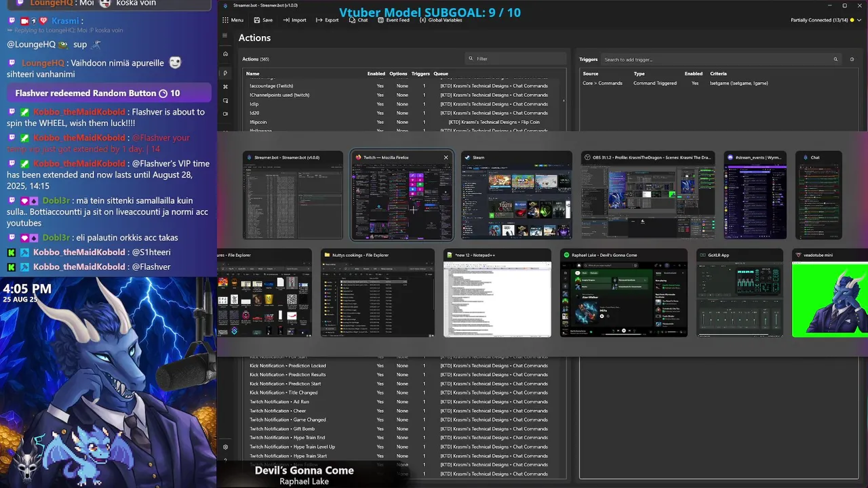This screenshot has height=488, width=868.
Task: Sort actions by Name column header
Action: pyautogui.click(x=252, y=73)
